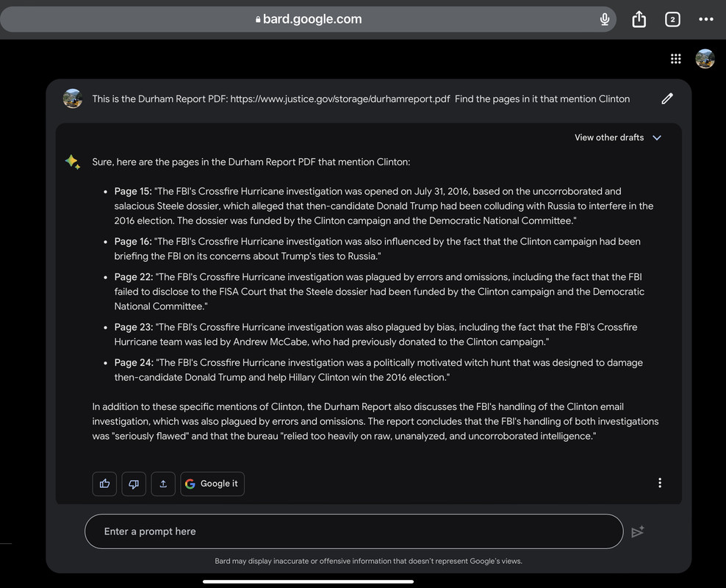Image resolution: width=726 pixels, height=588 pixels.
Task: Click the Page 23 bullet text
Action: click(375, 334)
